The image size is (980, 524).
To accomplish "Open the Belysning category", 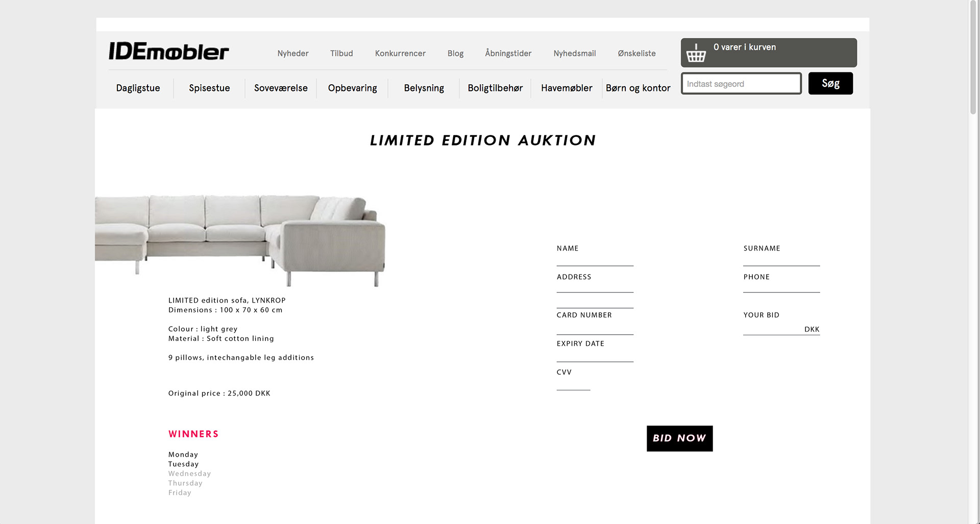I will pyautogui.click(x=424, y=88).
